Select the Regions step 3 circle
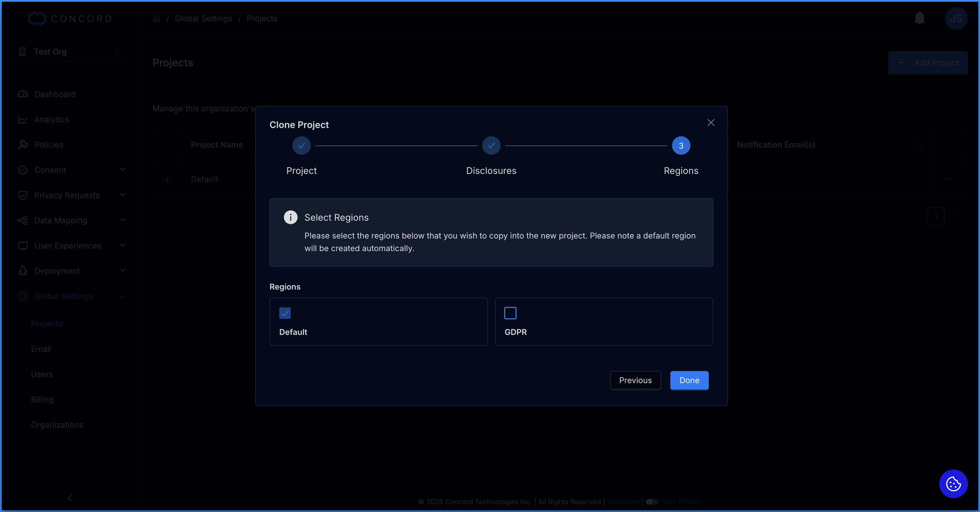 pos(681,146)
